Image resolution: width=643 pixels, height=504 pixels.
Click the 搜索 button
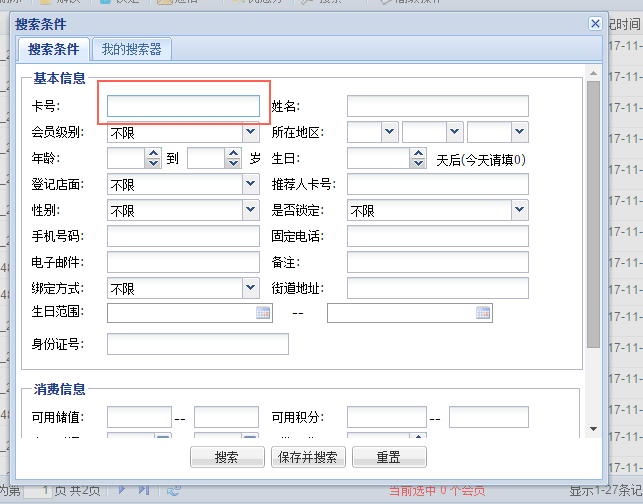click(x=226, y=458)
